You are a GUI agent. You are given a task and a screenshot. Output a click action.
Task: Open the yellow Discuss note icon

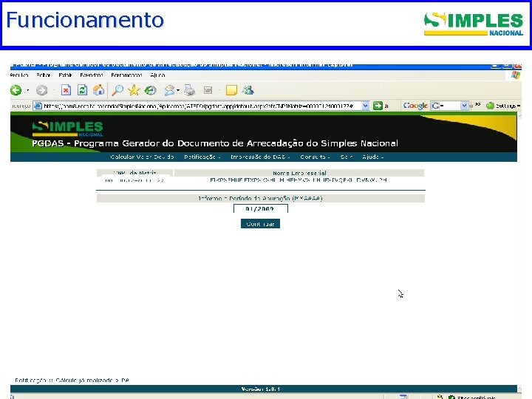231,90
